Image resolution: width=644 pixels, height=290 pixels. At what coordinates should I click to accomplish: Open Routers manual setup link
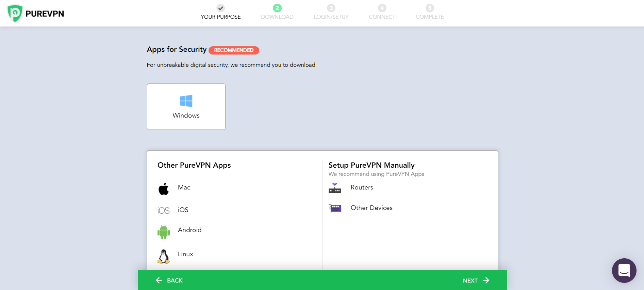pyautogui.click(x=362, y=187)
